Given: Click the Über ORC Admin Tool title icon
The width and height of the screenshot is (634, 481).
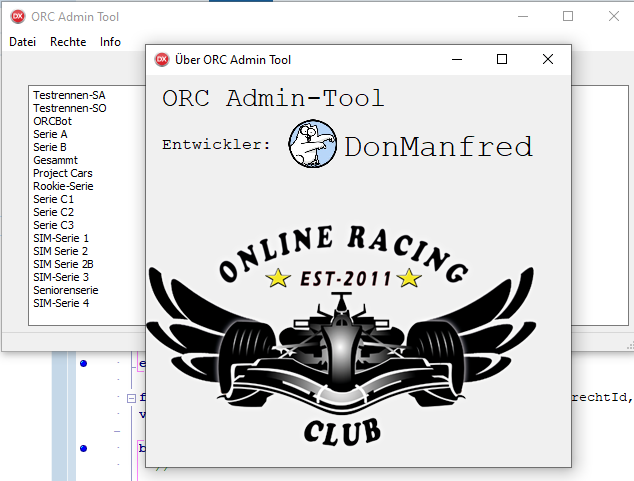Looking at the screenshot, I should 162,60.
